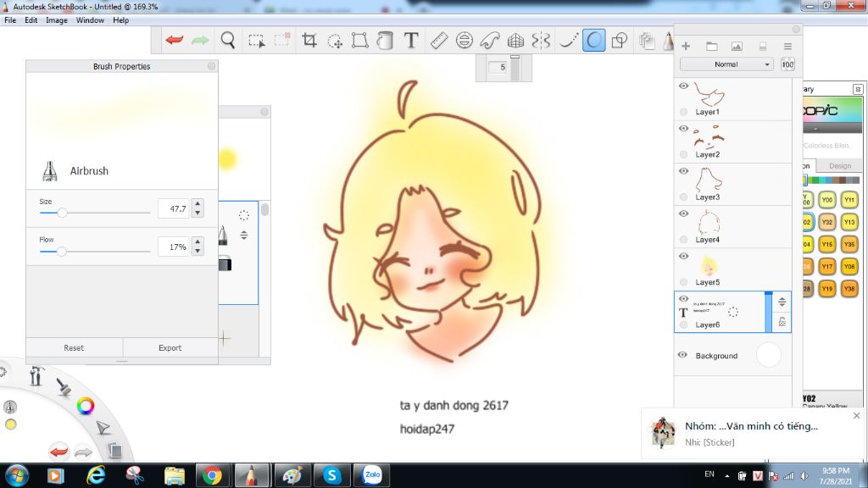Pick the Y17 Copic color swatch
The image size is (868, 488).
(827, 266)
